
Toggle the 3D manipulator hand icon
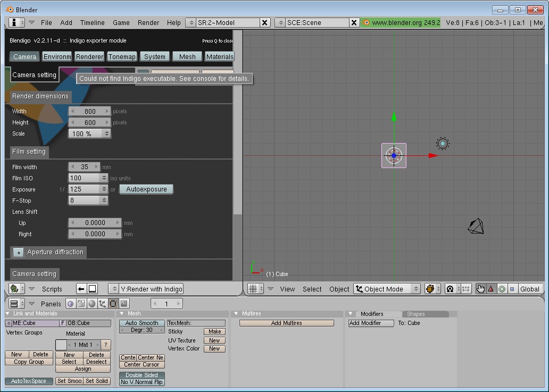[481, 289]
